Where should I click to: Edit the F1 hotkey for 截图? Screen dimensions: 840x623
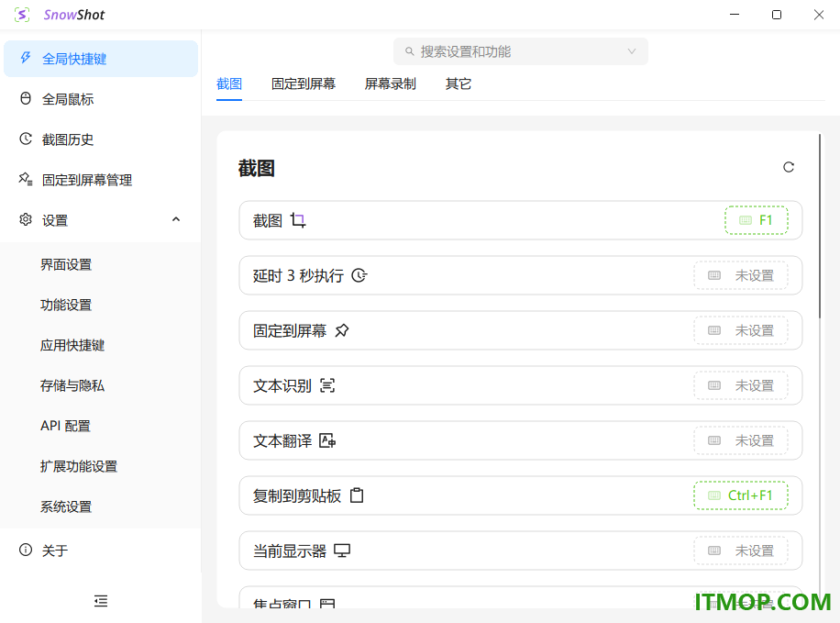click(x=756, y=220)
